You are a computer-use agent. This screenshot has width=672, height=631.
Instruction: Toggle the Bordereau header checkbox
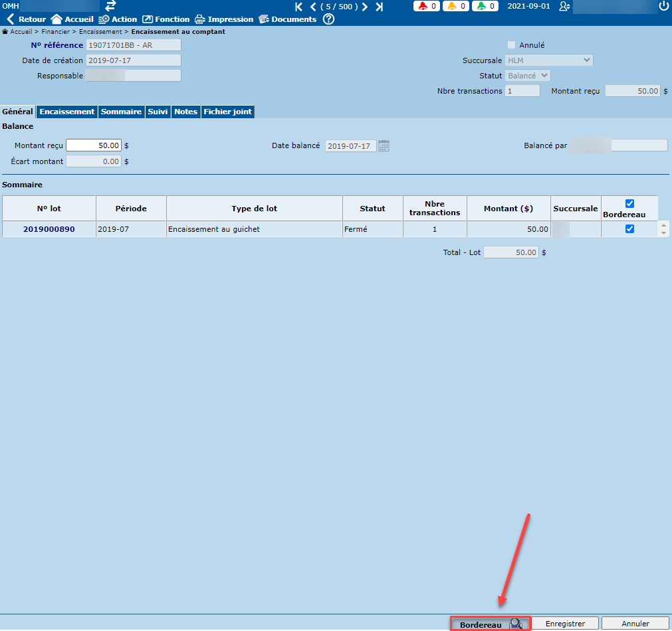tap(629, 204)
